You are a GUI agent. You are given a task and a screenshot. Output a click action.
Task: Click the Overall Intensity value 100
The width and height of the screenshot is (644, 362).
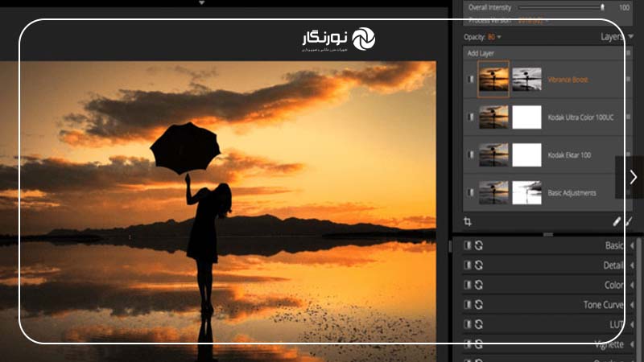point(625,7)
